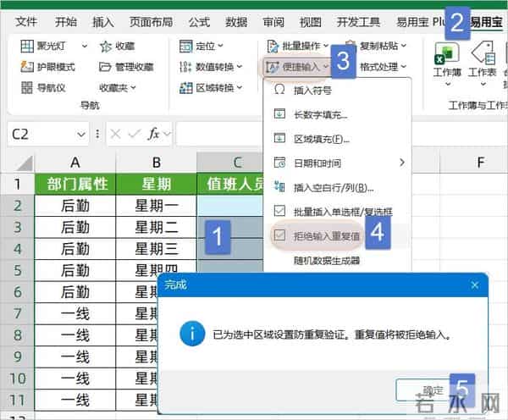Expand the 聚光灯 dropdown arrow
The height and width of the screenshot is (420, 508).
tap(84, 46)
